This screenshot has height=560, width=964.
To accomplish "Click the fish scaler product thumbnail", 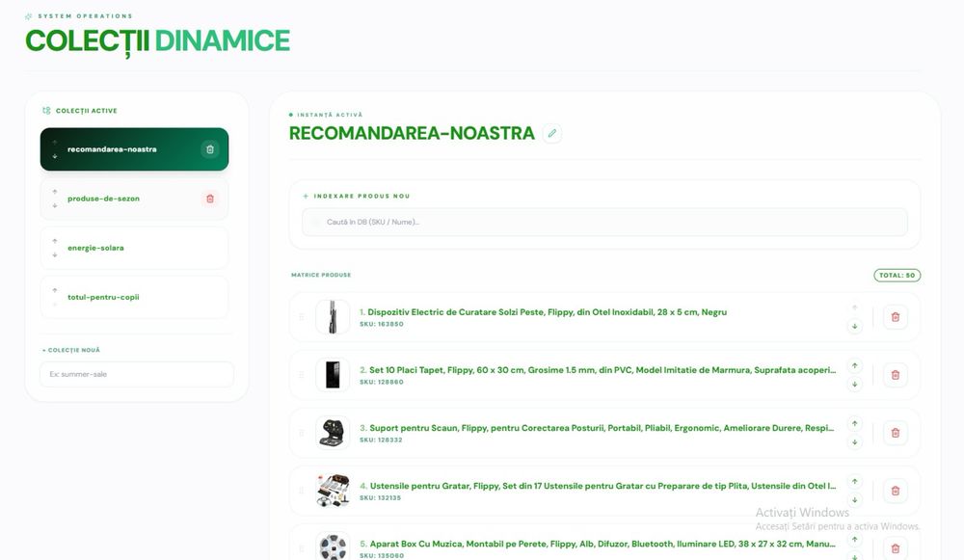I will tap(333, 317).
